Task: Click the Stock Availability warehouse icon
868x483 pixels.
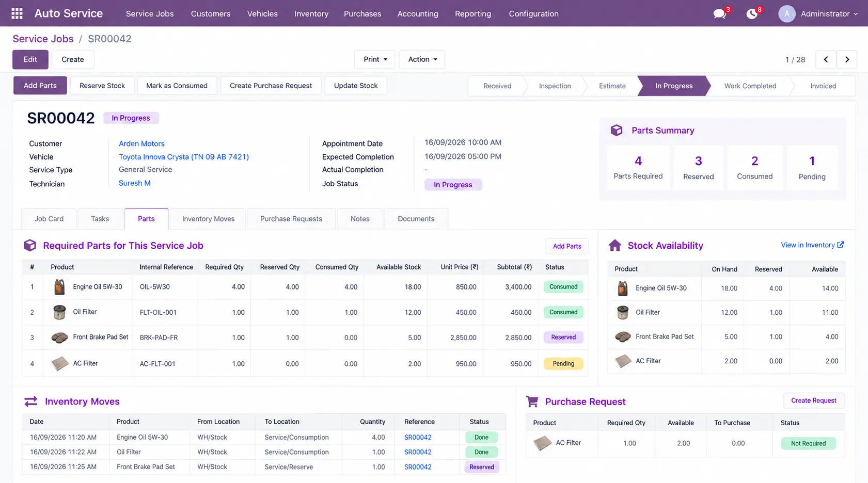Action: click(615, 246)
